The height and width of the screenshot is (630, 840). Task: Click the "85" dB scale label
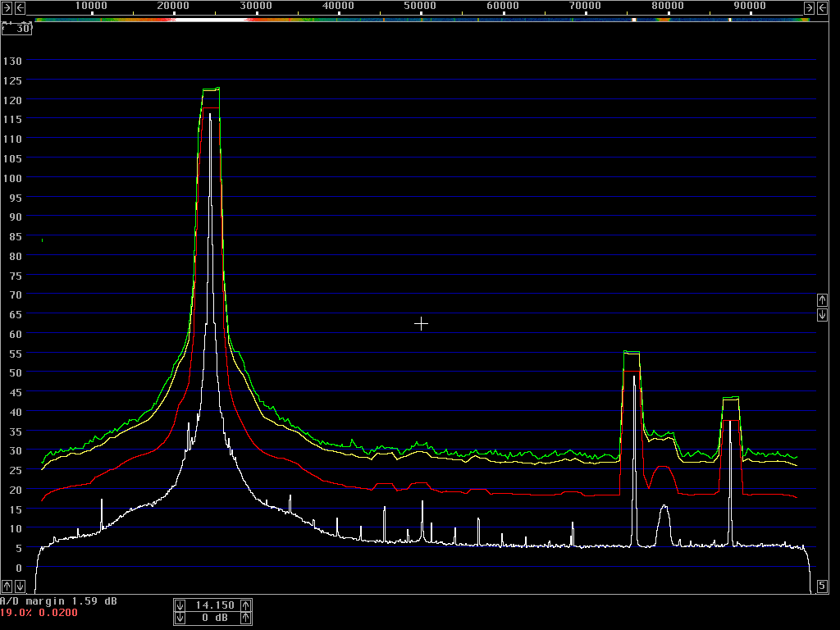tap(16, 237)
